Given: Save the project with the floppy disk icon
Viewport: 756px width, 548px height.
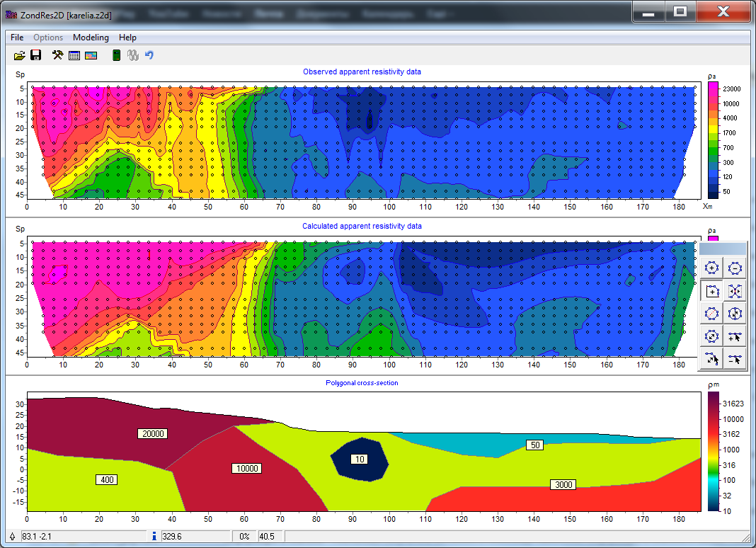Looking at the screenshot, I should click(x=35, y=55).
